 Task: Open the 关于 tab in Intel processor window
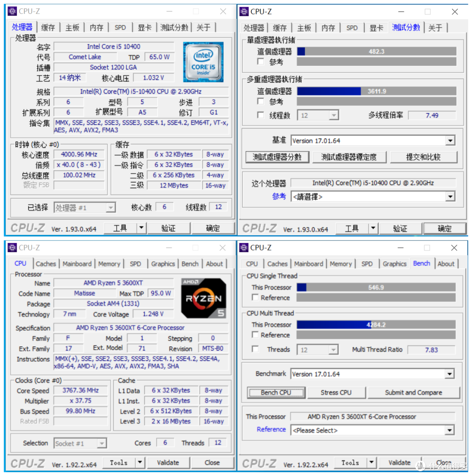click(203, 28)
